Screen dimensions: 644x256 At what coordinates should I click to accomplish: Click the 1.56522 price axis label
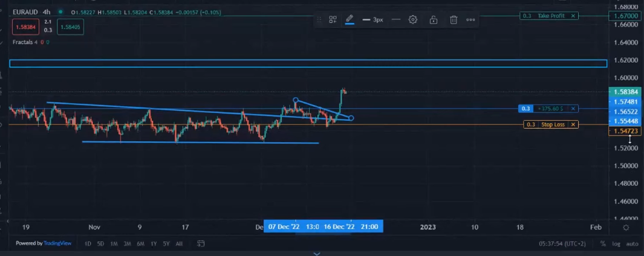[x=625, y=112]
